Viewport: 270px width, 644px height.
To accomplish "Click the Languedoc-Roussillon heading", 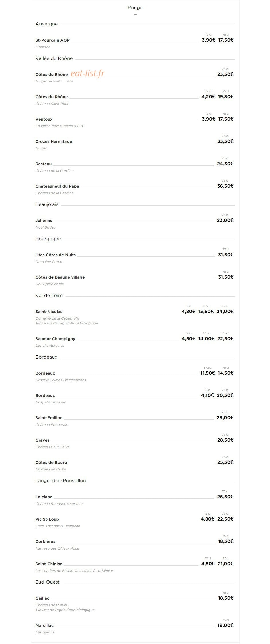I will pos(60,481).
